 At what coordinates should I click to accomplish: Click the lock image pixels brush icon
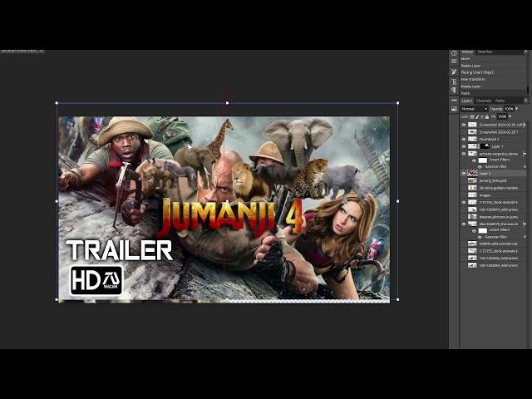tap(477, 116)
